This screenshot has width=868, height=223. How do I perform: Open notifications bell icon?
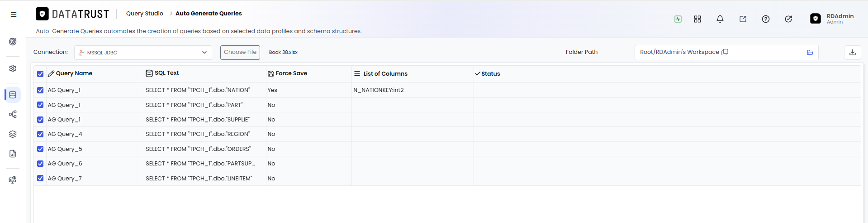click(x=720, y=19)
